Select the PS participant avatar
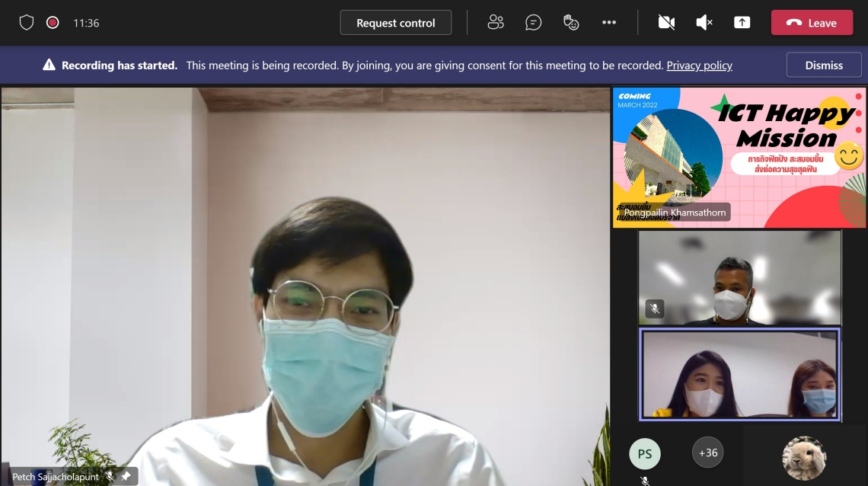The image size is (868, 486). click(x=645, y=454)
